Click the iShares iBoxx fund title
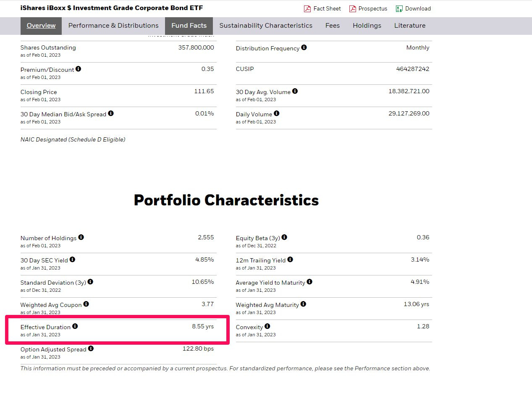The width and height of the screenshot is (532, 393). [112, 8]
